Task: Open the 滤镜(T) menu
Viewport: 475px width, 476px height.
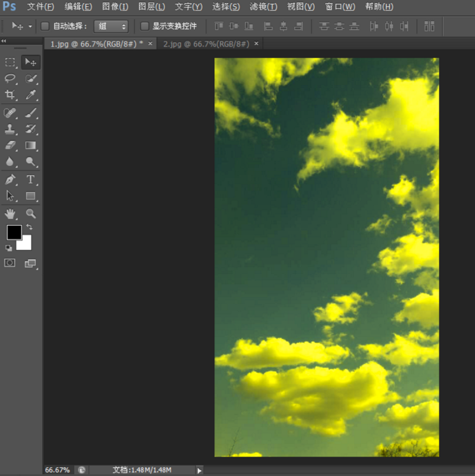Action: coord(263,7)
